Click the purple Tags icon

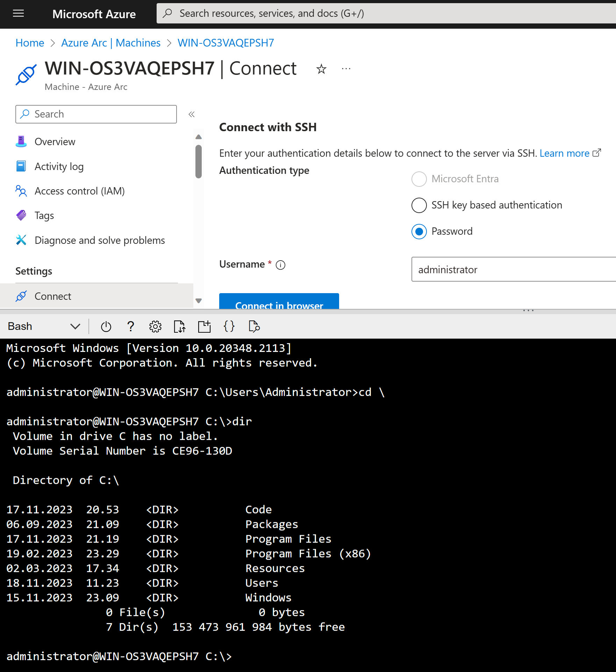(21, 215)
